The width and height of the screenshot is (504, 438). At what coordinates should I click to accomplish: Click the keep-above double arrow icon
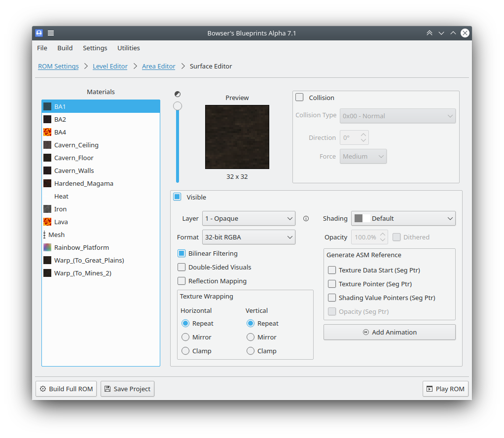click(x=430, y=33)
